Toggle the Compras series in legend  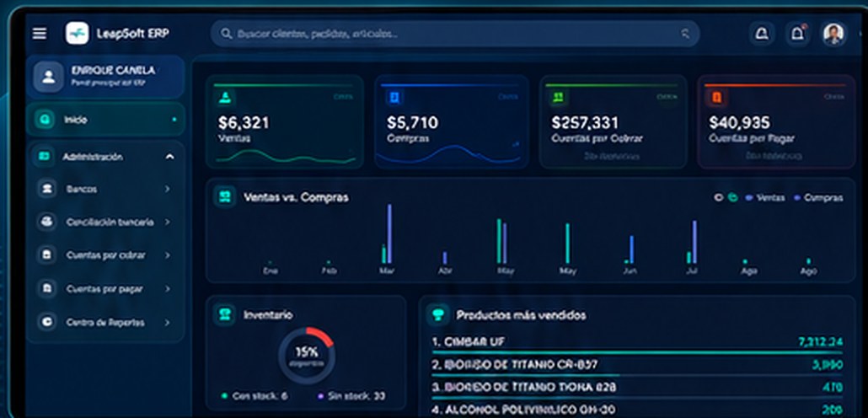[x=818, y=198]
